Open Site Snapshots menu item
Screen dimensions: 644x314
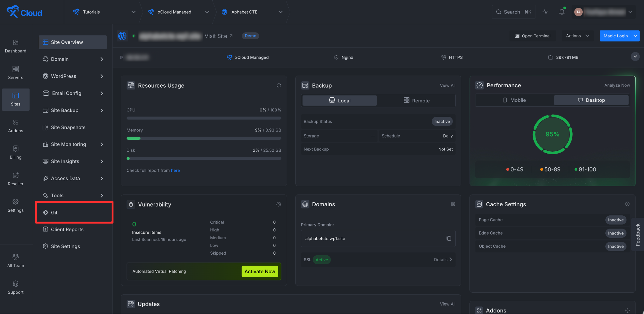pyautogui.click(x=73, y=127)
